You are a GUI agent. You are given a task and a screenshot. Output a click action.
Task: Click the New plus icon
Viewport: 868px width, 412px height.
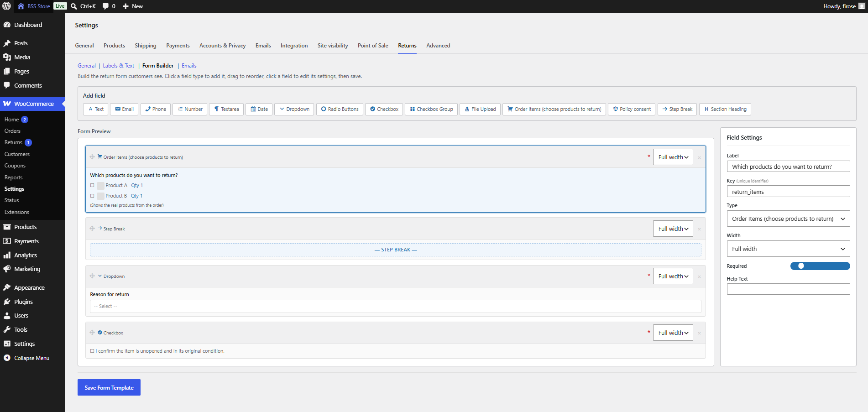coord(126,6)
